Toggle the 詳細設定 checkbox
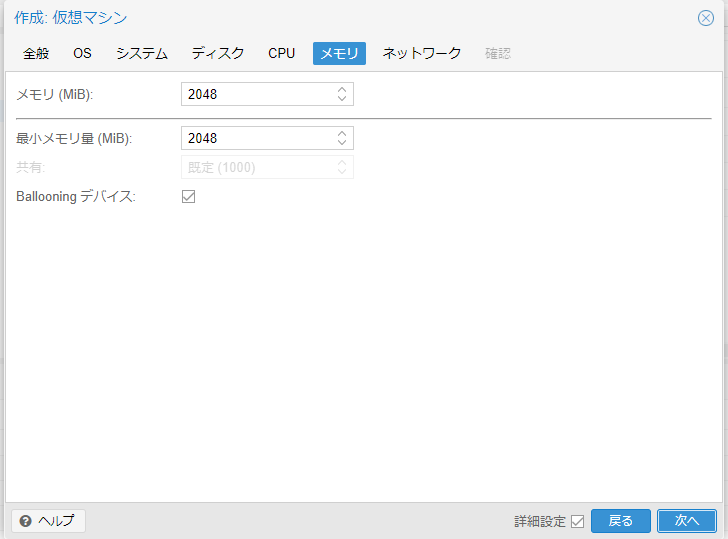Screen dimensions: 728x539 pyautogui.click(x=577, y=521)
